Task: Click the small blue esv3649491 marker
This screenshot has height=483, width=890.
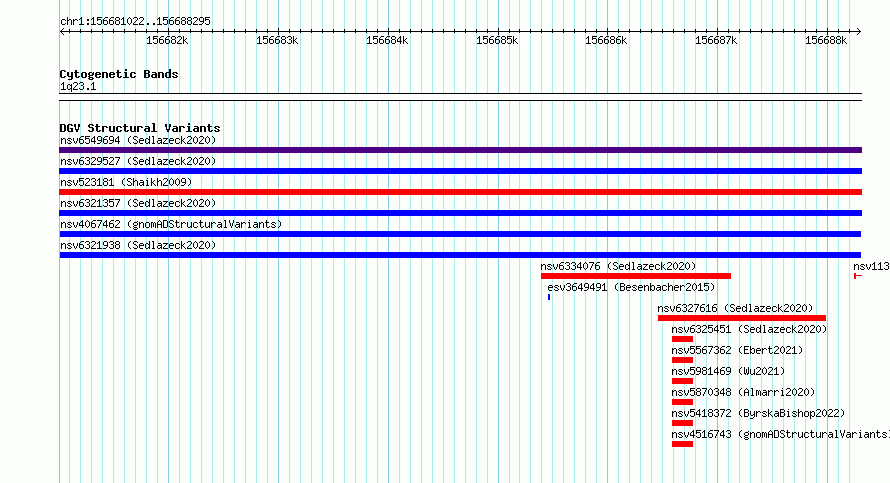Action: [x=549, y=297]
